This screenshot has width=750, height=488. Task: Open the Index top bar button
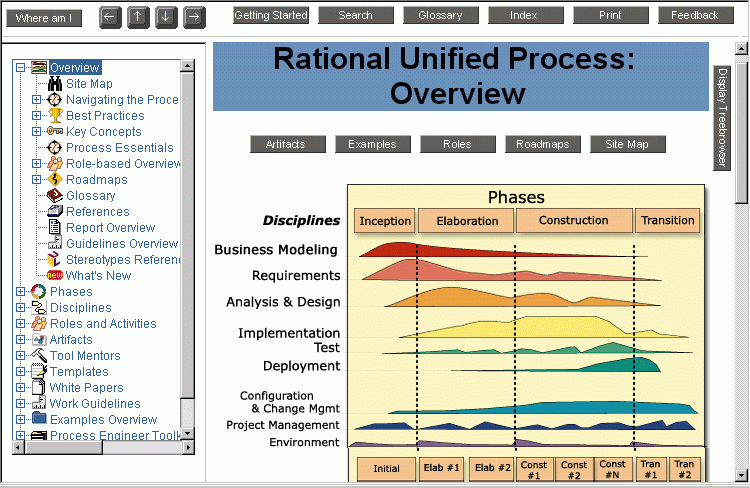tap(526, 15)
